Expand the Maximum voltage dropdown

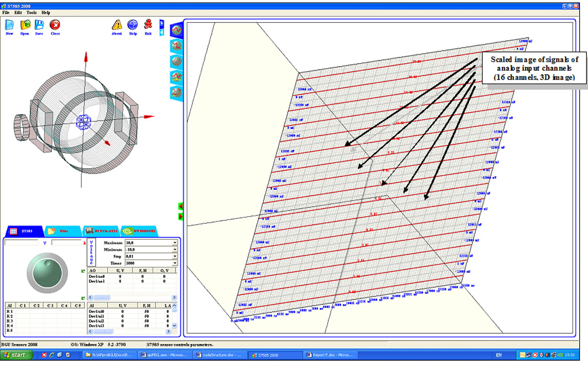pos(174,243)
